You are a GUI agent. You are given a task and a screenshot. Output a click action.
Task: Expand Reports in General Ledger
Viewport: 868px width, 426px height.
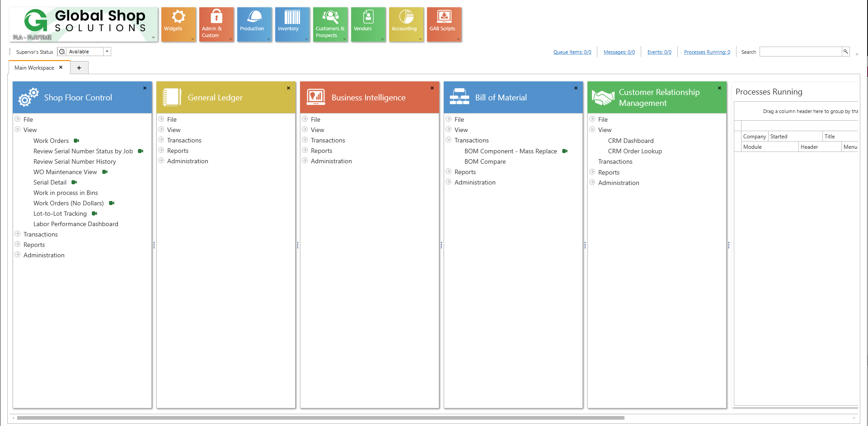pos(161,150)
